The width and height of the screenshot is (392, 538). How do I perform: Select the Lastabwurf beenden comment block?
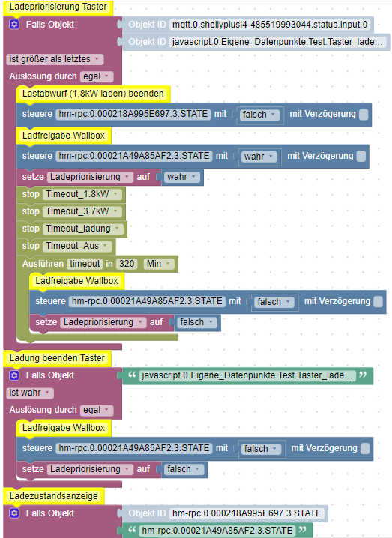[93, 94]
